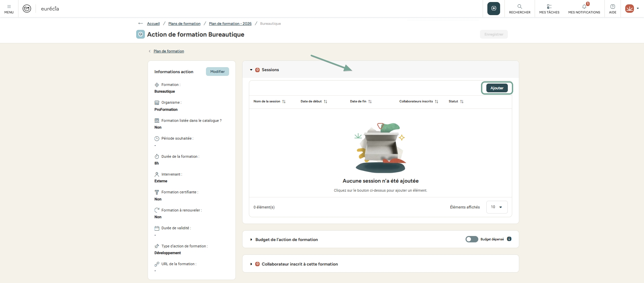Viewport: 644px width, 283px height.
Task: Open Mes Tâches task list icon
Action: (549, 7)
